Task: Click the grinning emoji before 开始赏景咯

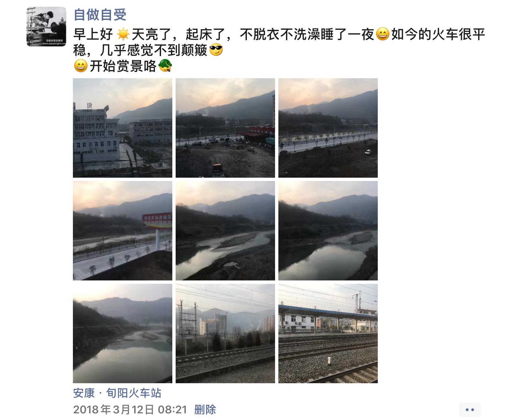Action: click(x=81, y=66)
